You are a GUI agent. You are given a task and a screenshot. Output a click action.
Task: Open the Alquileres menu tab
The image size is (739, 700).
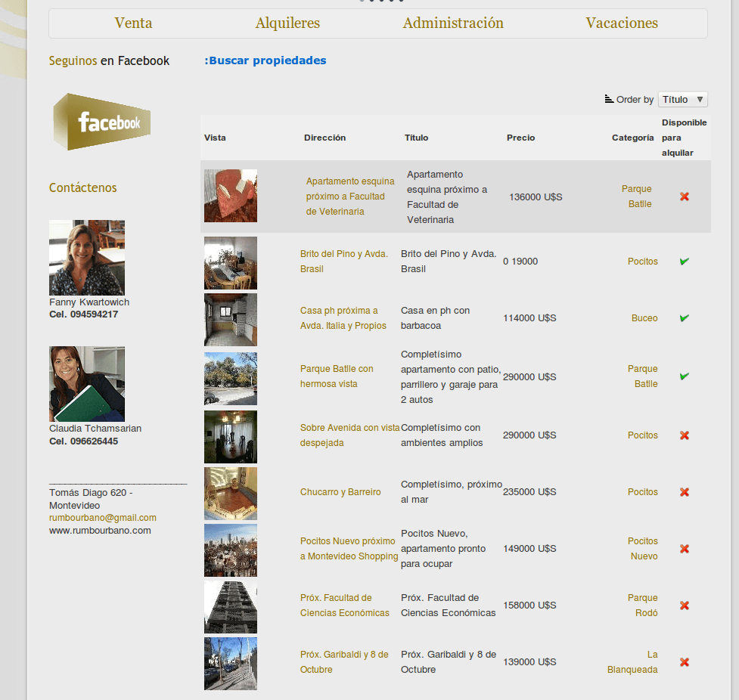287,23
